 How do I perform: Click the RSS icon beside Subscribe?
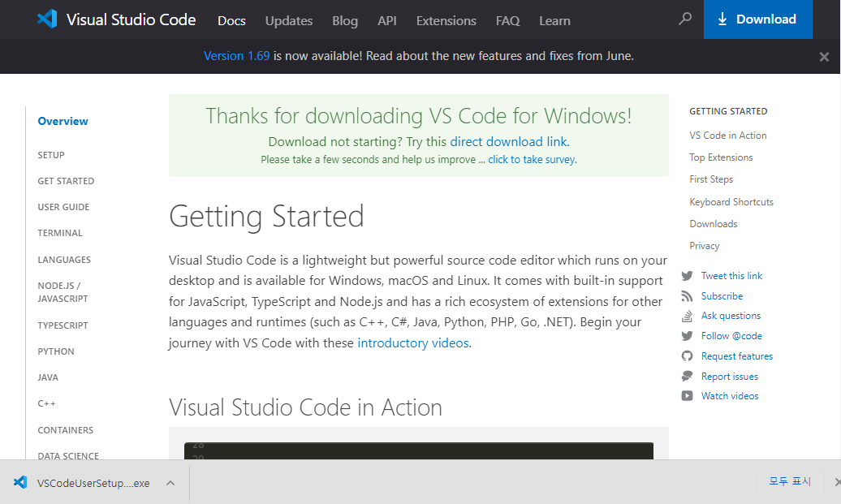pyautogui.click(x=687, y=296)
